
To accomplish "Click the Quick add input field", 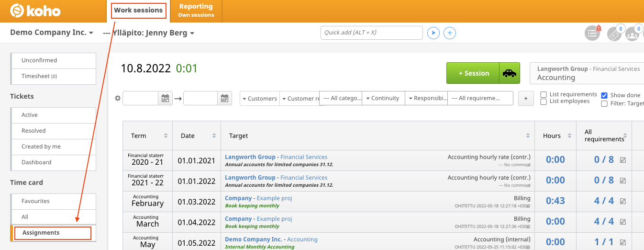I will click(x=372, y=33).
